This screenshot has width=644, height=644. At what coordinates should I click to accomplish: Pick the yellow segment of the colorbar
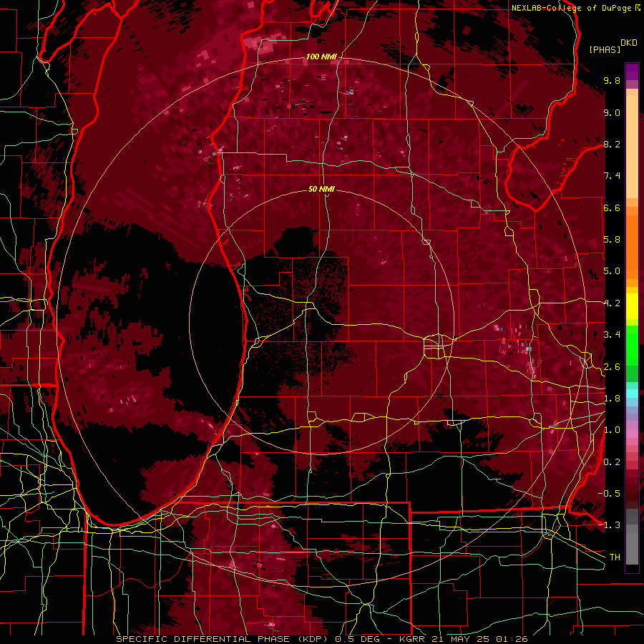click(632, 306)
